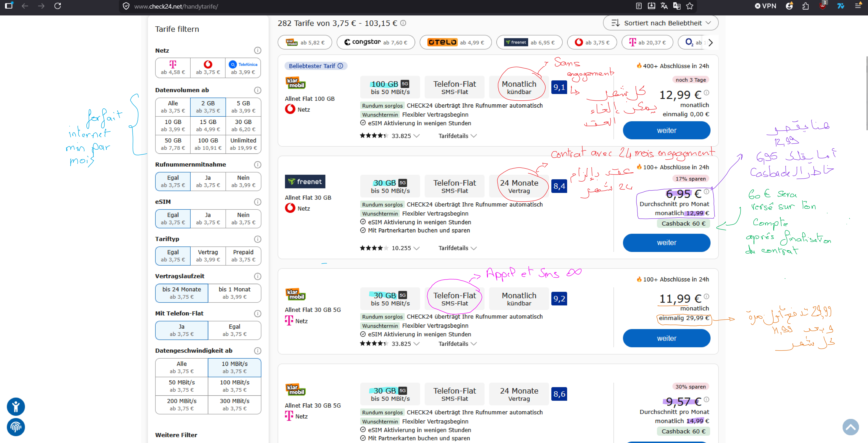Choose 100 MBit/s data speed option

click(235, 386)
